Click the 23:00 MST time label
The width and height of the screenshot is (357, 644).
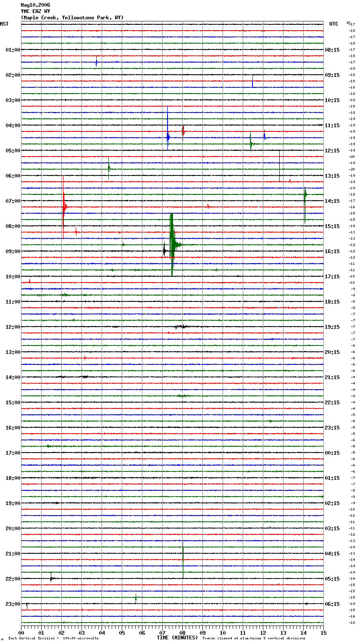pyautogui.click(x=13, y=604)
